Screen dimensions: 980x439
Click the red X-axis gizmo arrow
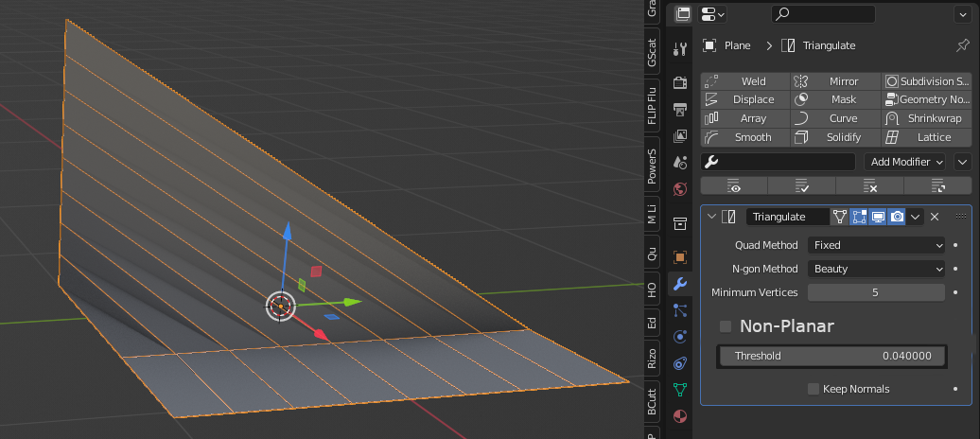[x=321, y=335]
